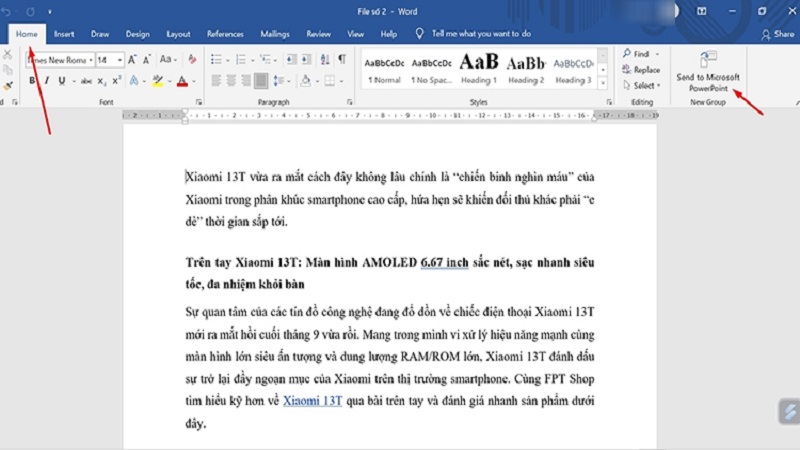Open the font name dropdown
The image size is (800, 450).
click(91, 60)
